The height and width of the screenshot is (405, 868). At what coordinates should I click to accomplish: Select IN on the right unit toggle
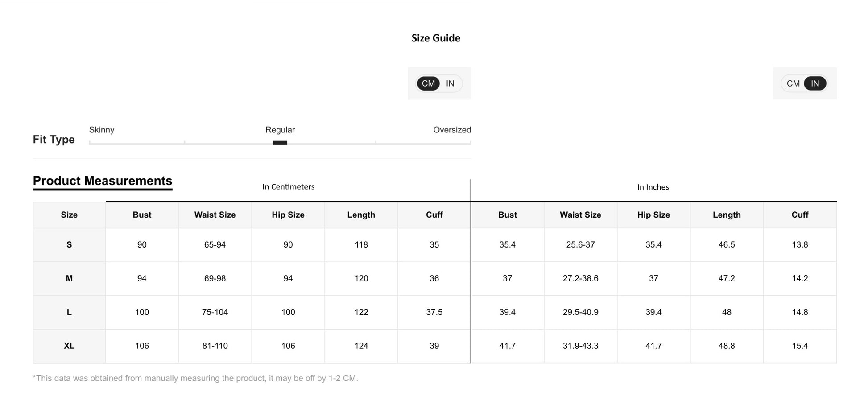(x=814, y=83)
